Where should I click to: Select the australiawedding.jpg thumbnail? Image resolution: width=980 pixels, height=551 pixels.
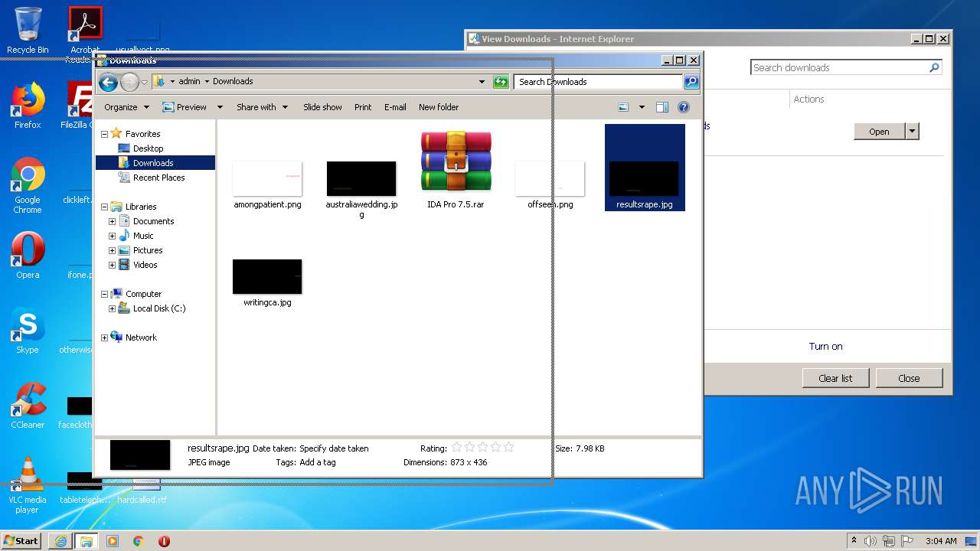[361, 178]
